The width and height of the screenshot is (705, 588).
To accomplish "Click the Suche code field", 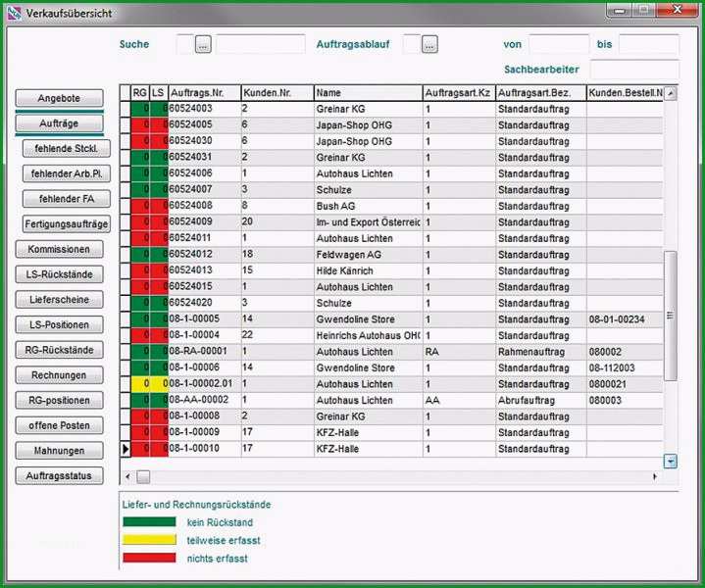I will coord(185,44).
